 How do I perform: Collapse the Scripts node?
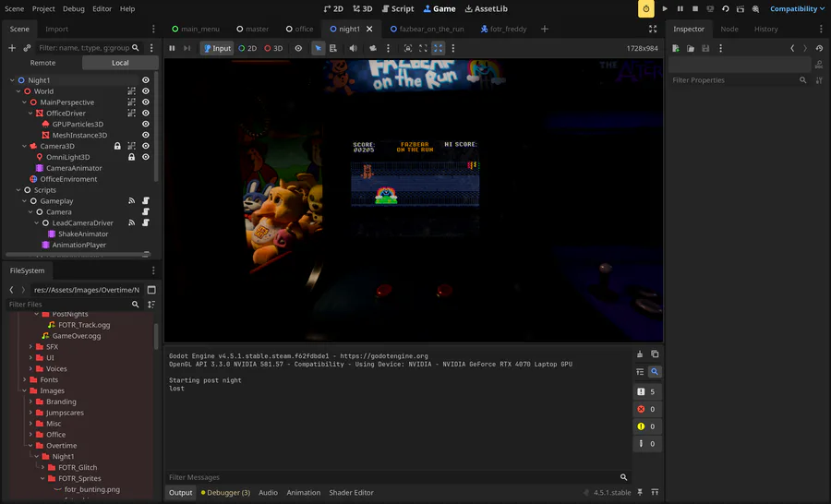click(18, 190)
